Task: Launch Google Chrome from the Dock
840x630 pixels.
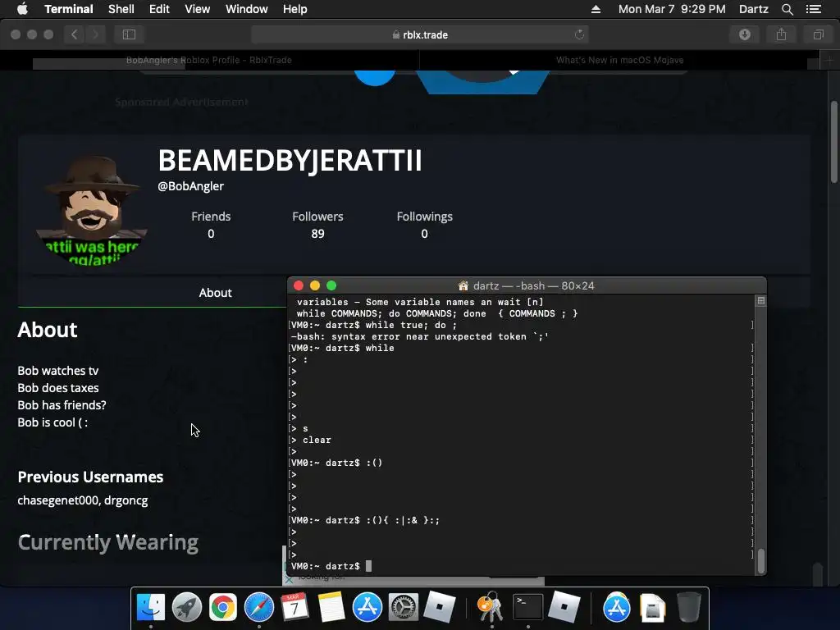Action: tap(223, 608)
